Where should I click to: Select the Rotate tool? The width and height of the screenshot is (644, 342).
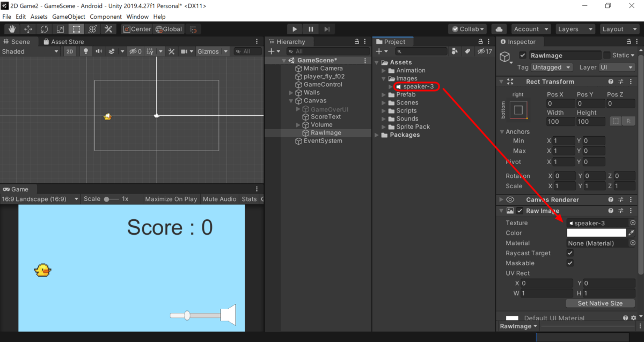(45, 29)
